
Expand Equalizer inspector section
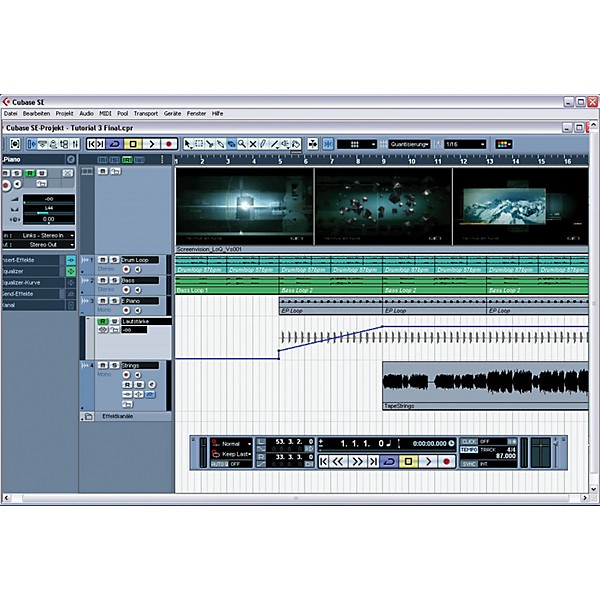coord(31,271)
